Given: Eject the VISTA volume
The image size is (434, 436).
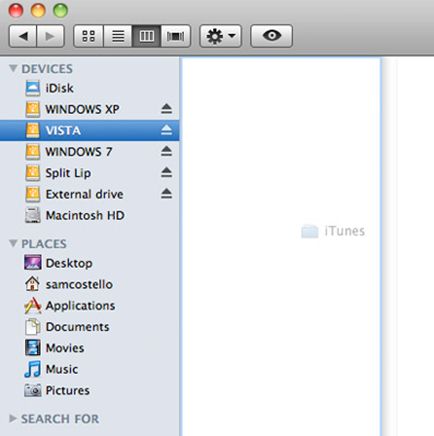Looking at the screenshot, I should pos(166,130).
